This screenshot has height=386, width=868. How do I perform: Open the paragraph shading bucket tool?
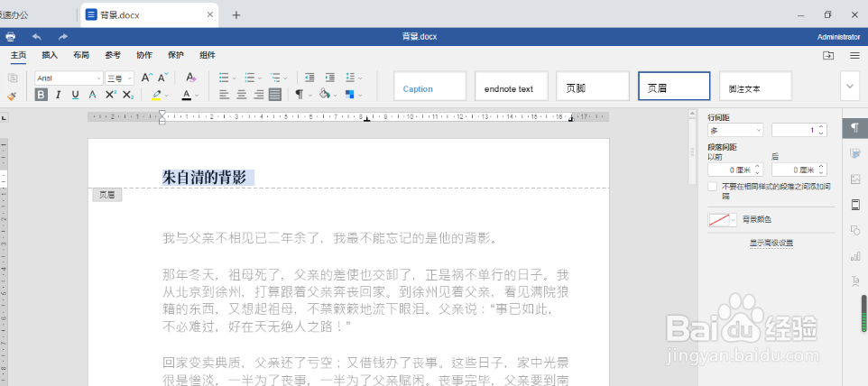tap(325, 95)
